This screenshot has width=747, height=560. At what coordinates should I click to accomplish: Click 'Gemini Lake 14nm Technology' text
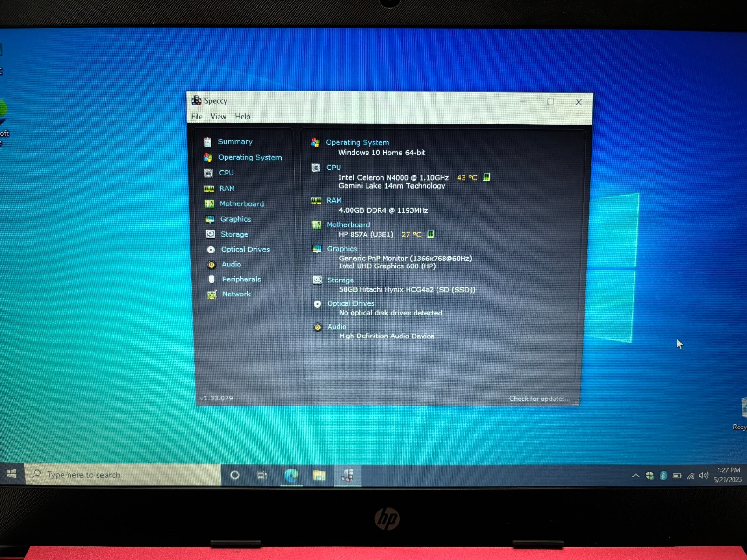392,186
